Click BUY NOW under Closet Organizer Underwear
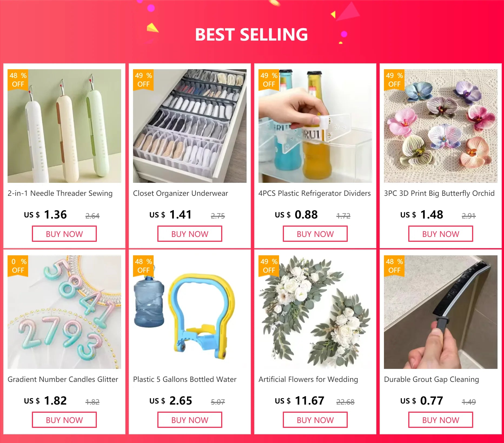The width and height of the screenshot is (504, 443). (190, 234)
